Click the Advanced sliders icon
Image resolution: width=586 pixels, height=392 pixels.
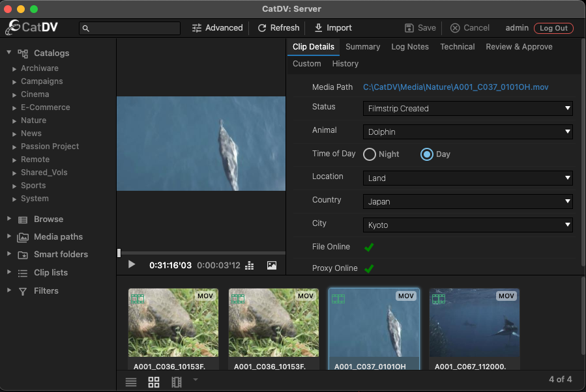pyautogui.click(x=197, y=28)
